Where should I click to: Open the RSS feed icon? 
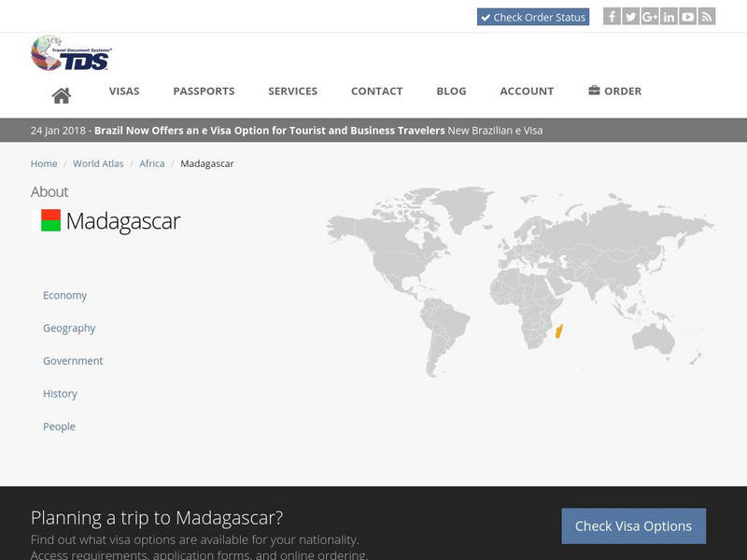click(707, 17)
